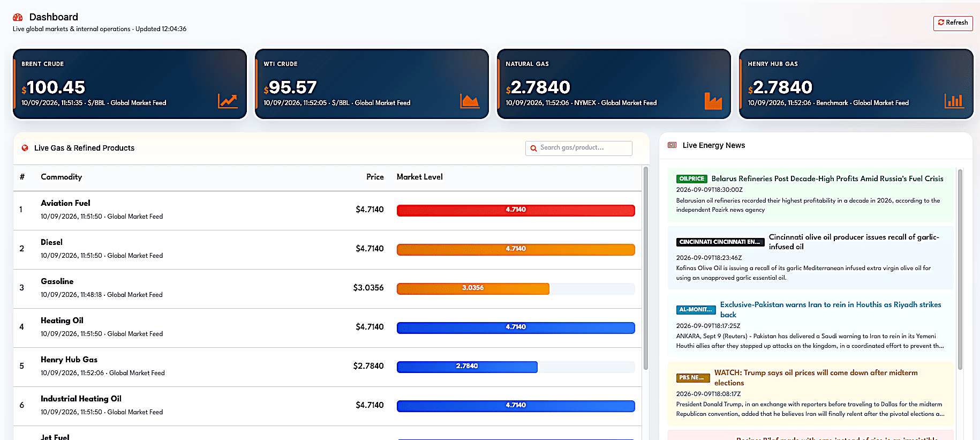Select Henry Hub Gas in the commodity table
The height and width of the screenshot is (440, 980).
pyautogui.click(x=69, y=360)
